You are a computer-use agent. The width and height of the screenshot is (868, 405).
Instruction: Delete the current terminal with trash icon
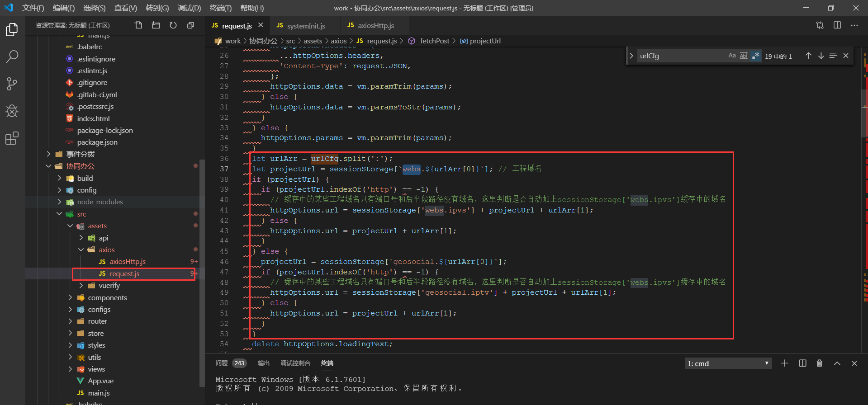pyautogui.click(x=819, y=363)
